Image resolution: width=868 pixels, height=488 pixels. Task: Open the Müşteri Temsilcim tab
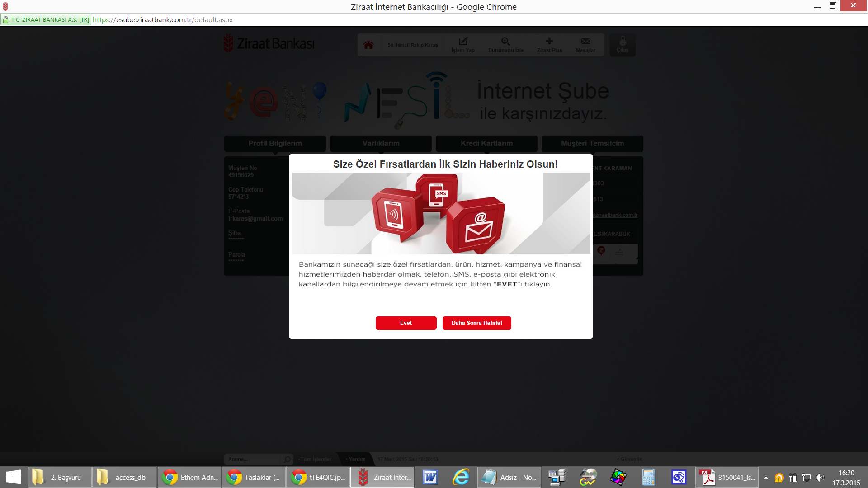592,143
